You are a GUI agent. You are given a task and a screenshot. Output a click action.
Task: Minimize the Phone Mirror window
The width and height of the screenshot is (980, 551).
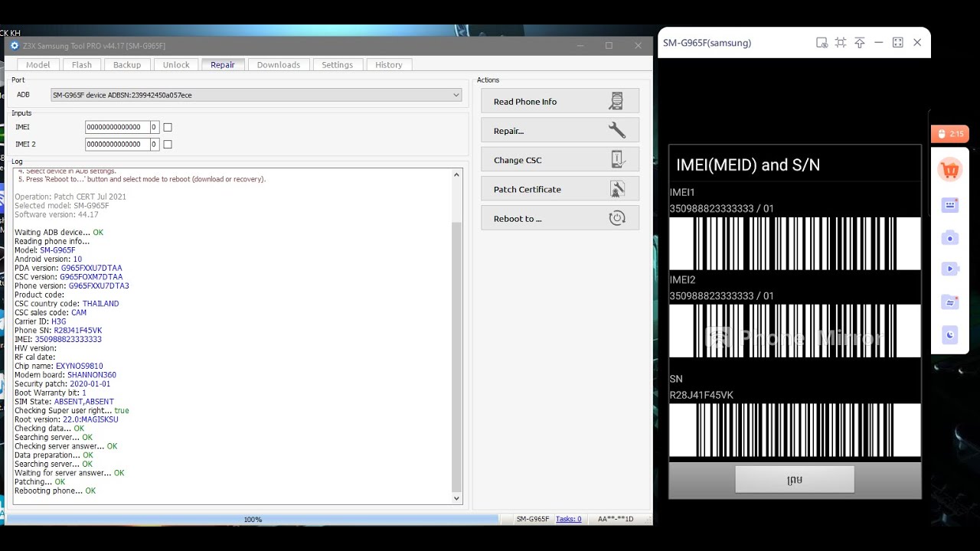[879, 43]
